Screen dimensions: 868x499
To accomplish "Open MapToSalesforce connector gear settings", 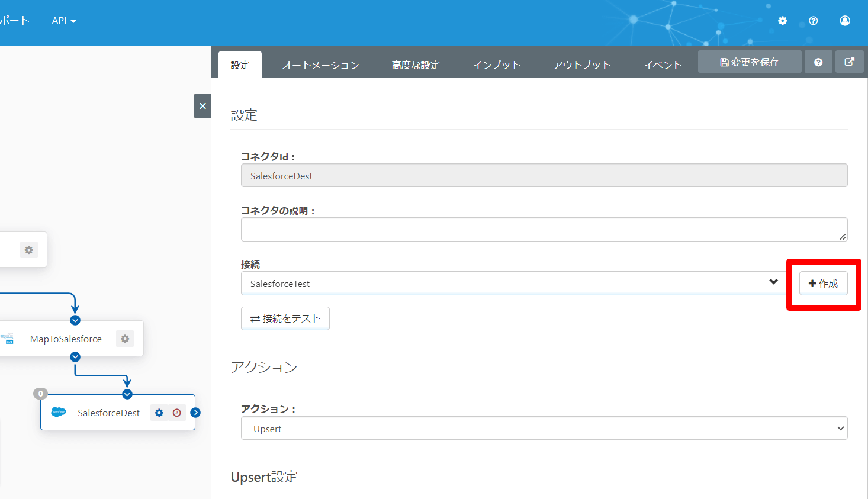I will pos(125,339).
